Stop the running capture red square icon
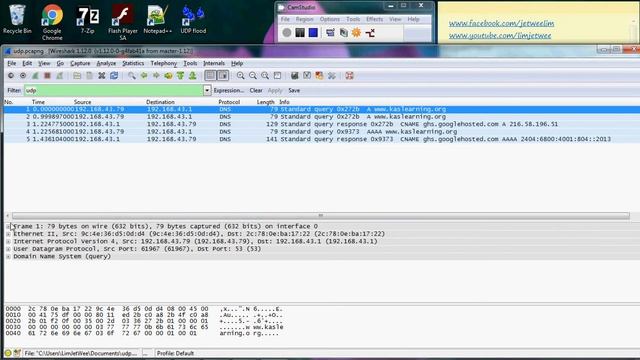640x360 pixels. [x=47, y=76]
